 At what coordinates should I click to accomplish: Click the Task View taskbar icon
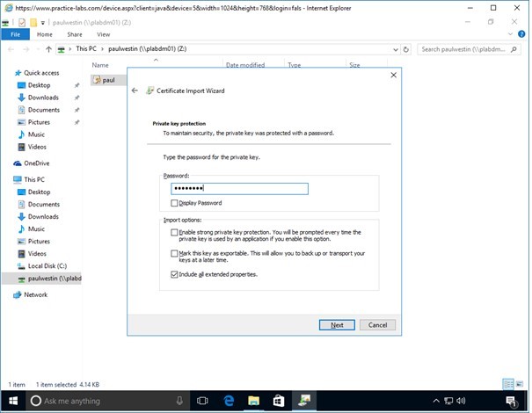[x=202, y=401]
